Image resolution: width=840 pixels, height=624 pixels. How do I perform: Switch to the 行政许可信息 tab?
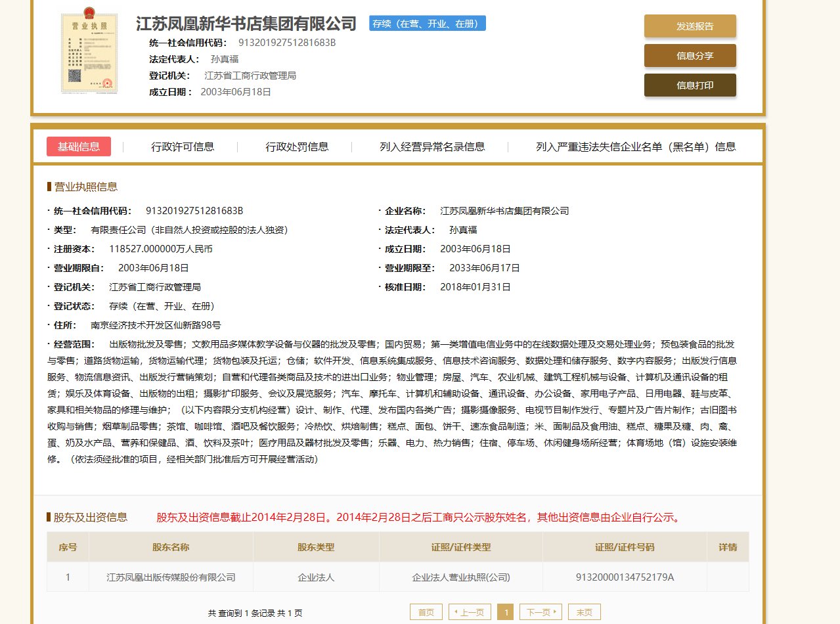coord(182,146)
